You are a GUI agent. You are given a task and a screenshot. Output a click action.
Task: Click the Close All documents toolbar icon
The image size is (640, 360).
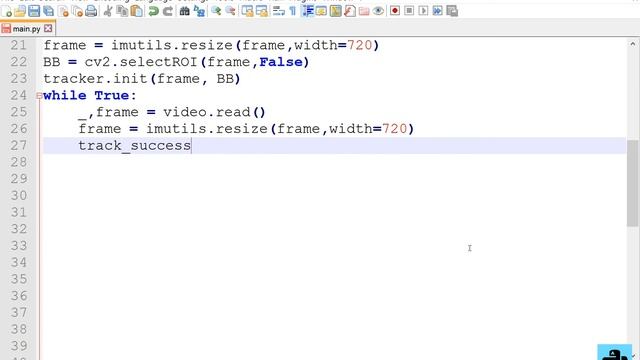(77, 11)
